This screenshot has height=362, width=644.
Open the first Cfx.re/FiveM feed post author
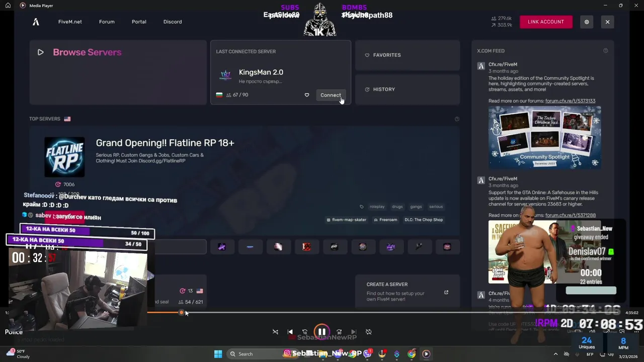coord(503,64)
